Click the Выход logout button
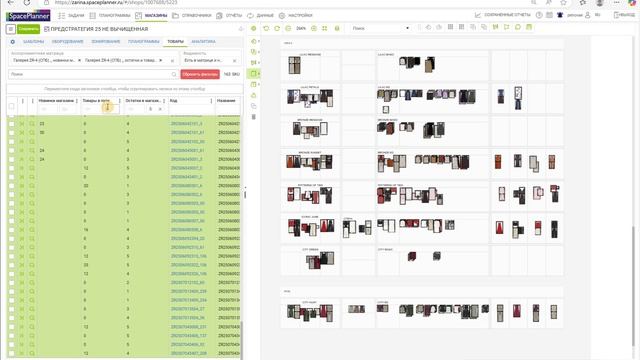 point(624,15)
